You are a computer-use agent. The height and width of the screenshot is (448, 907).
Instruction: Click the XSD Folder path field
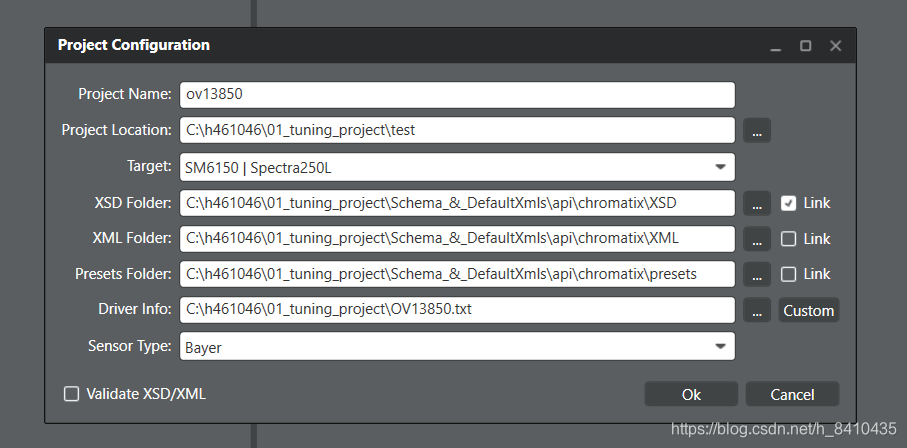pos(457,203)
